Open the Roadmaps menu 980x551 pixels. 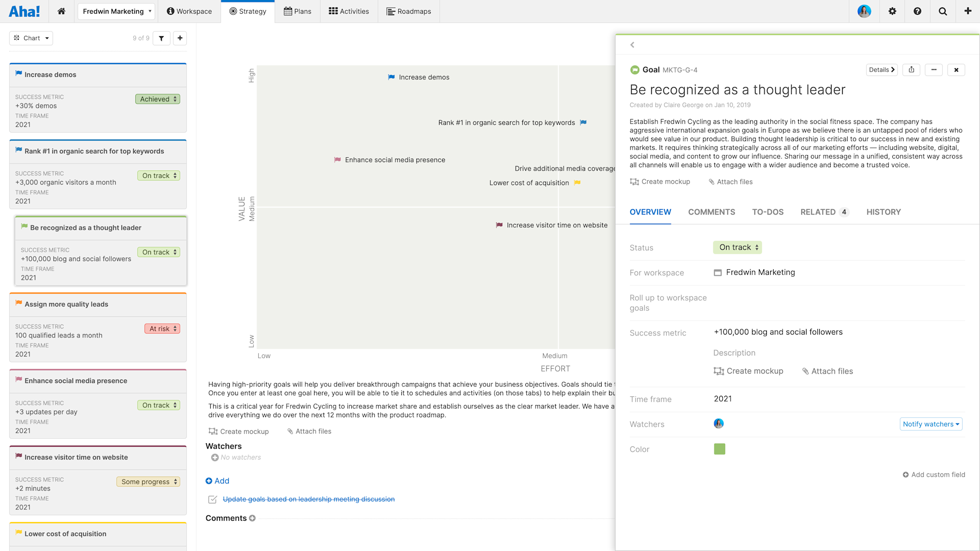[x=409, y=11]
